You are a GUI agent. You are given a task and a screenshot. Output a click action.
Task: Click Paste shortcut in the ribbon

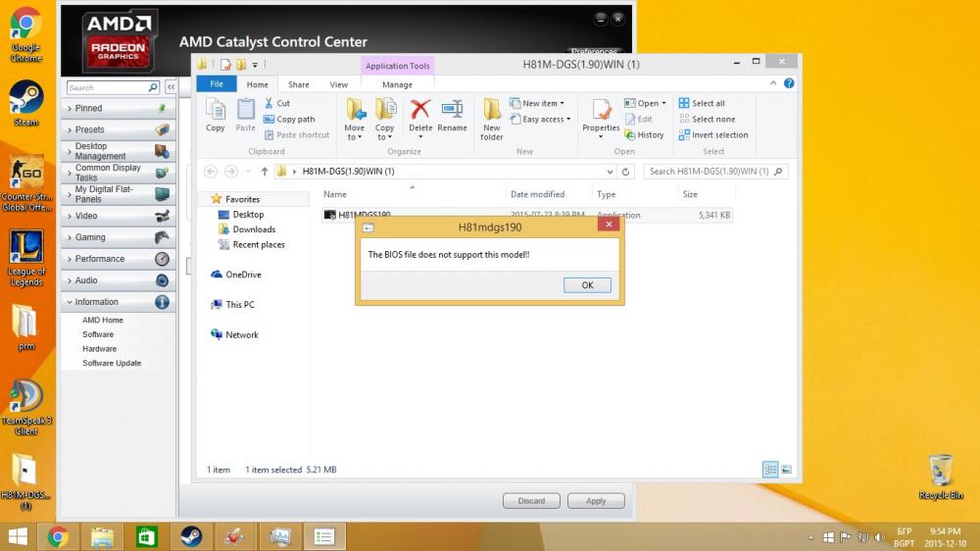(x=296, y=134)
